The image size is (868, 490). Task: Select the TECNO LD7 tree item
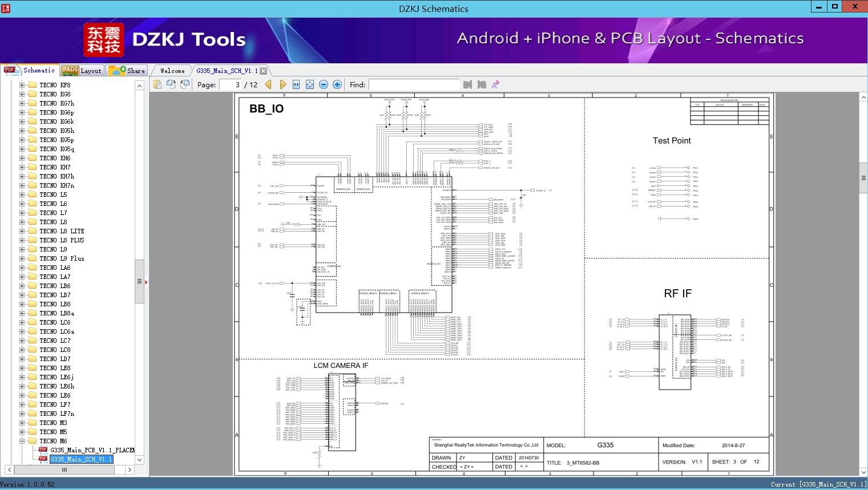click(x=55, y=359)
